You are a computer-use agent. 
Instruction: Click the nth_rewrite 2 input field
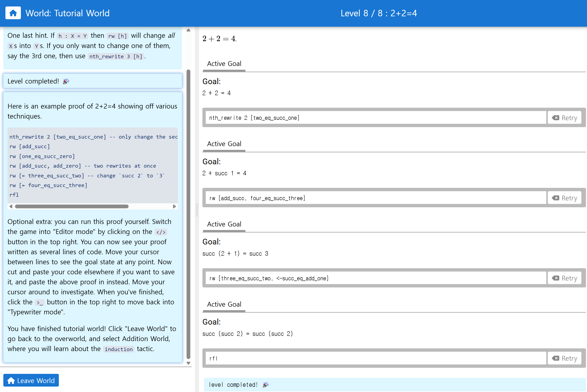(375, 118)
